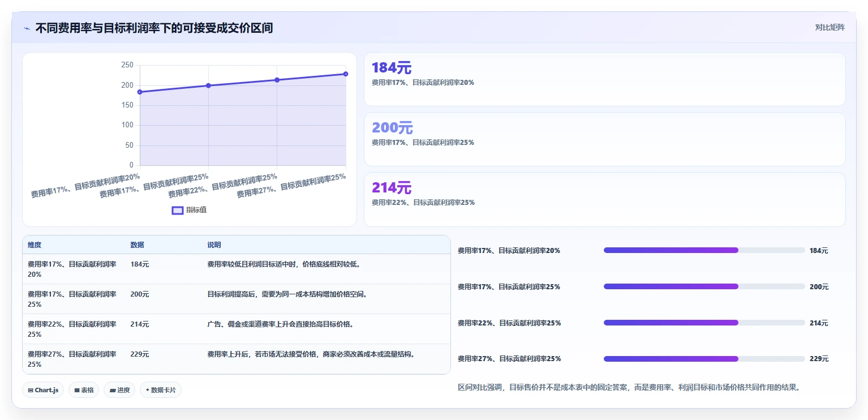Click the 229元 cell in the table
This screenshot has width=868, height=420.
[x=140, y=354]
